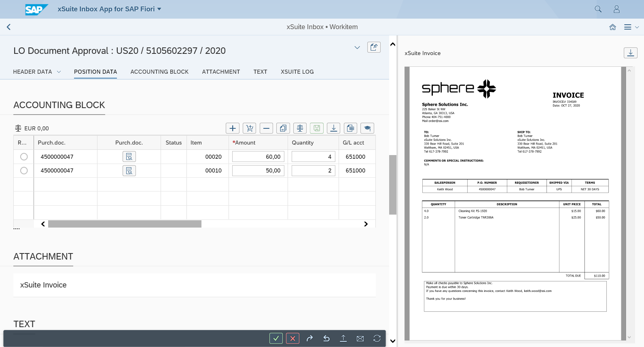Click the shopping cart add icon
644x347 pixels.
coord(250,128)
